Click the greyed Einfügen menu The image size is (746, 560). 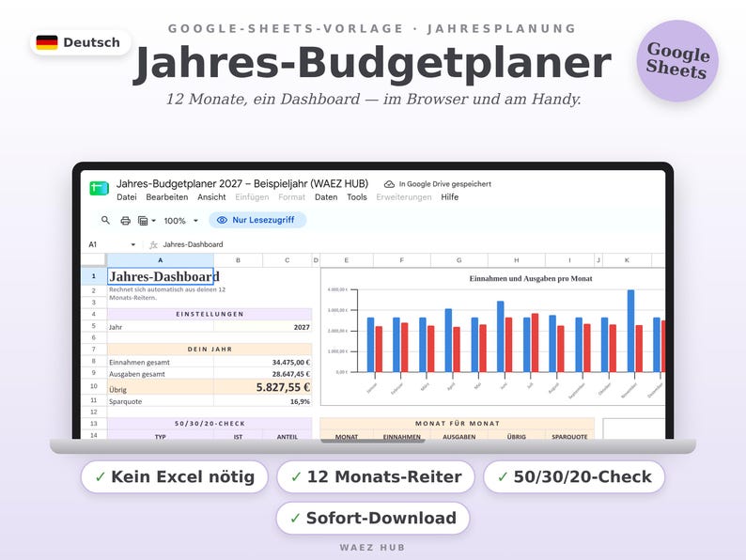tap(252, 197)
